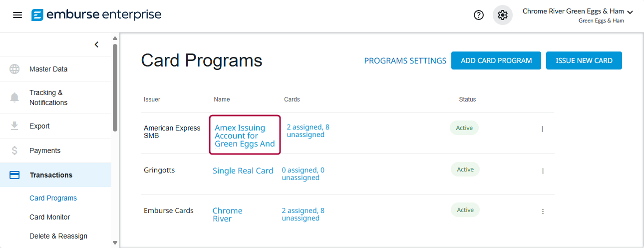Image resolution: width=644 pixels, height=248 pixels.
Task: Collapse the sidebar with the chevron
Action: point(96,44)
